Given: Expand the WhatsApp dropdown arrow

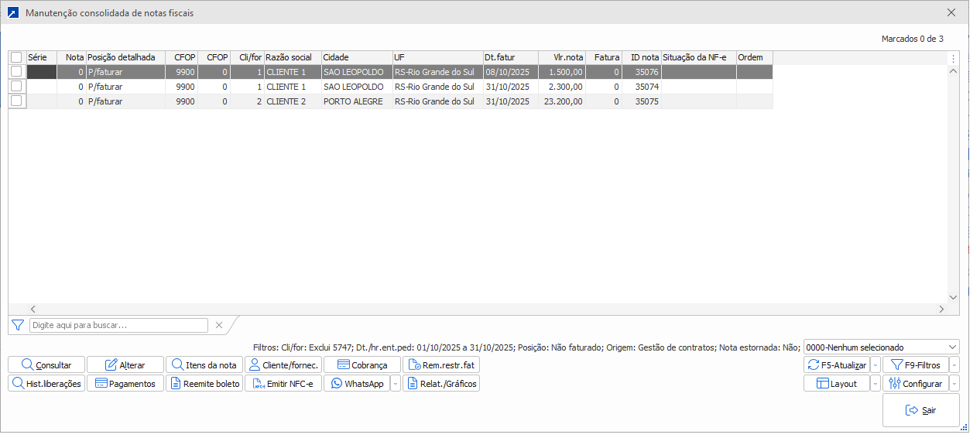Looking at the screenshot, I should click(x=396, y=383).
